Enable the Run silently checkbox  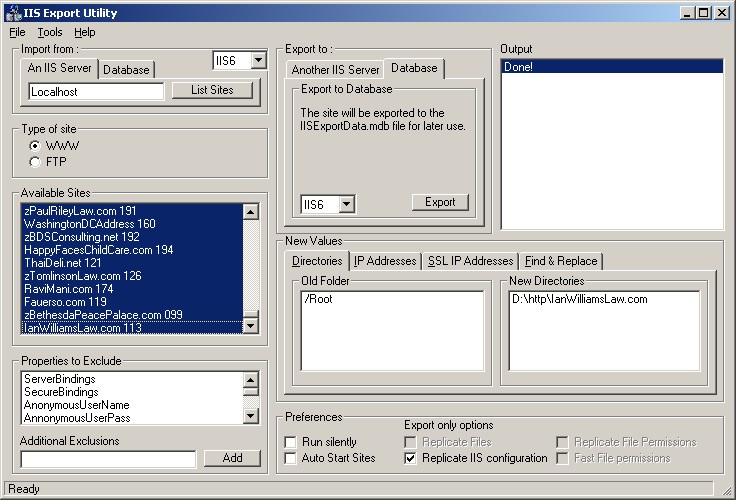(291, 442)
